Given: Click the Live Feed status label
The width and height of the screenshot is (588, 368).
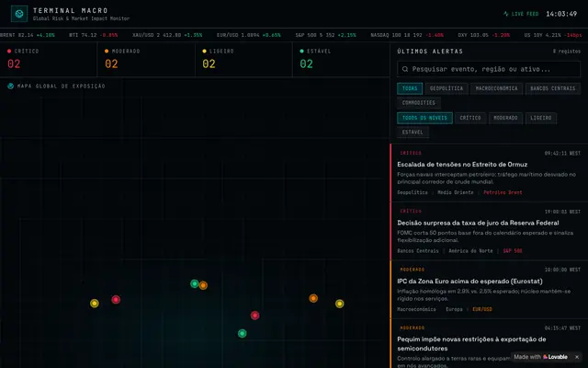Looking at the screenshot, I should [x=525, y=14].
